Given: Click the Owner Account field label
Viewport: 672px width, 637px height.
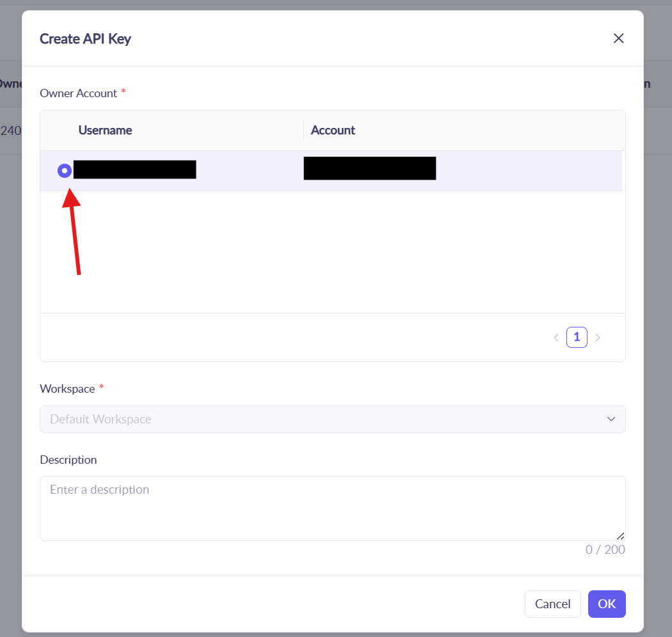Looking at the screenshot, I should click(x=78, y=93).
